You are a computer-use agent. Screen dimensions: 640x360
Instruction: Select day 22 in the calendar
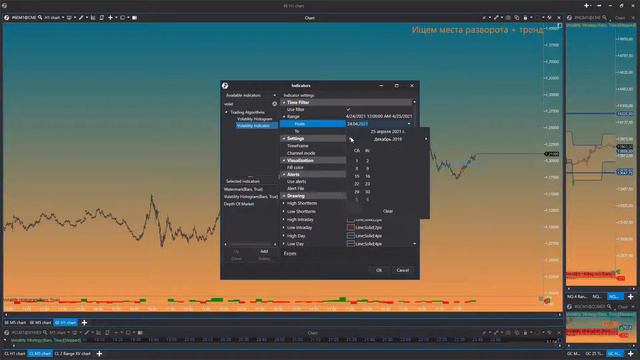tap(357, 184)
